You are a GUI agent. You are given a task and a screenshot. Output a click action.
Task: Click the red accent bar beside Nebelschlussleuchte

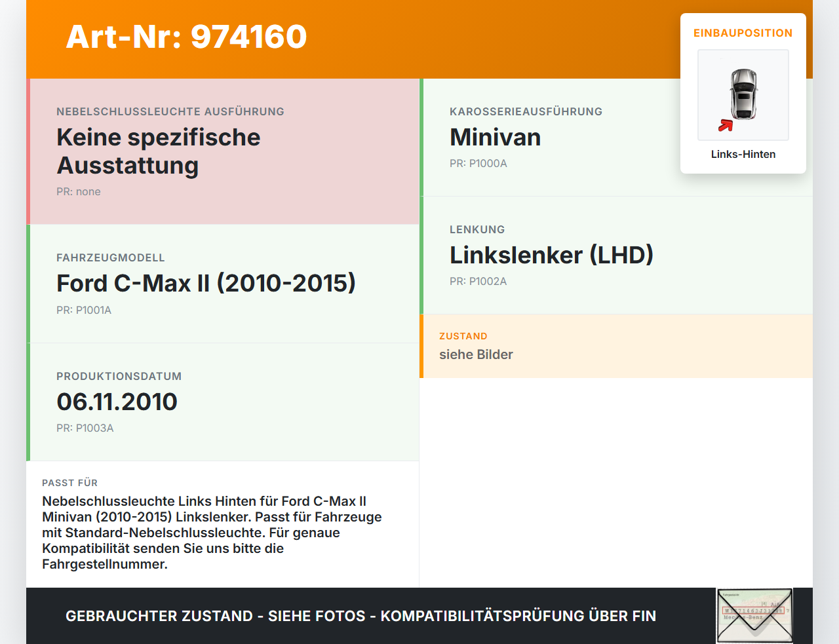click(28, 151)
